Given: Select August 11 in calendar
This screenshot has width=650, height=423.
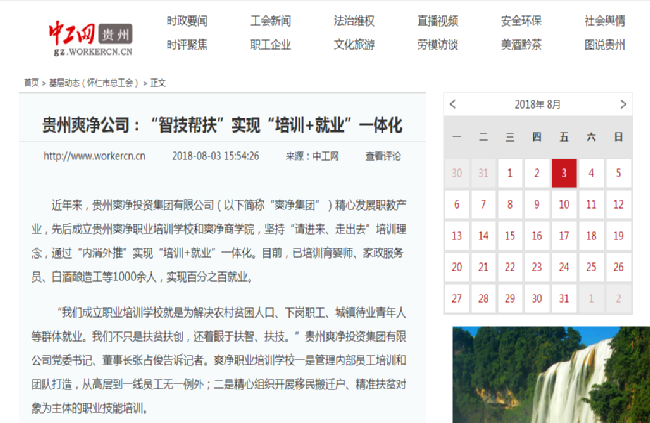Looking at the screenshot, I should [591, 204].
